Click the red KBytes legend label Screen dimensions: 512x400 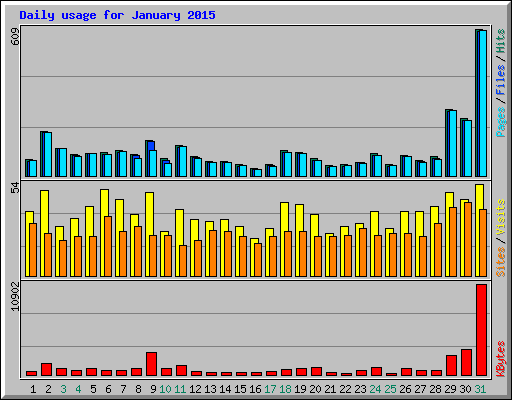(501, 359)
